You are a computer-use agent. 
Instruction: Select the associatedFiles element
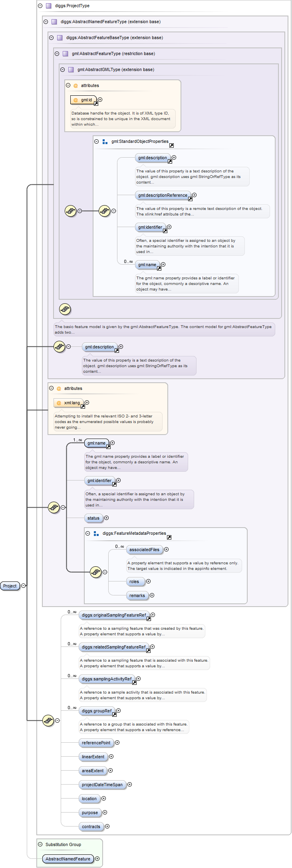pyautogui.click(x=144, y=550)
